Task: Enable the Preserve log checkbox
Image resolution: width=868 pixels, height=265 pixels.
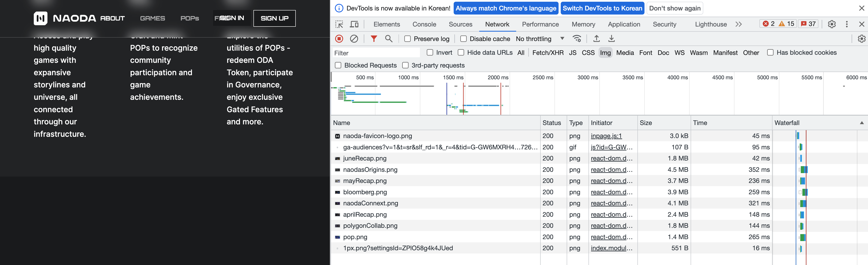Action: (x=407, y=39)
